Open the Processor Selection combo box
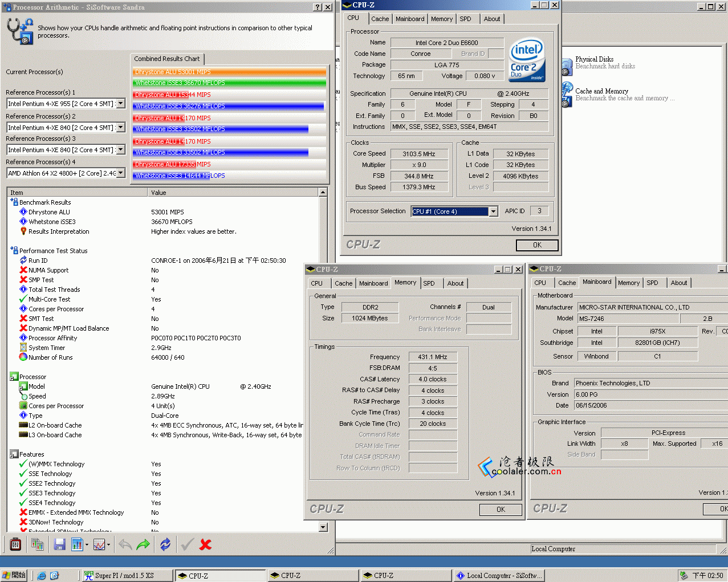The width and height of the screenshot is (728, 582). pyautogui.click(x=454, y=211)
